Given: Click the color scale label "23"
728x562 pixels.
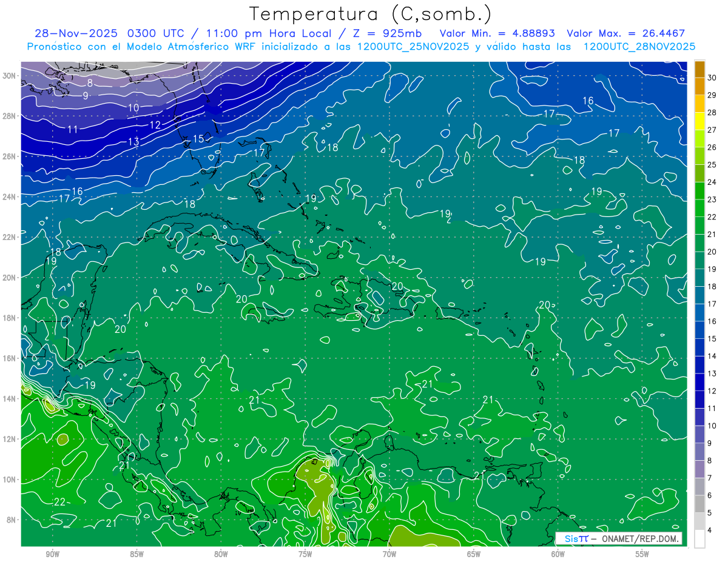Looking at the screenshot, I should [712, 199].
